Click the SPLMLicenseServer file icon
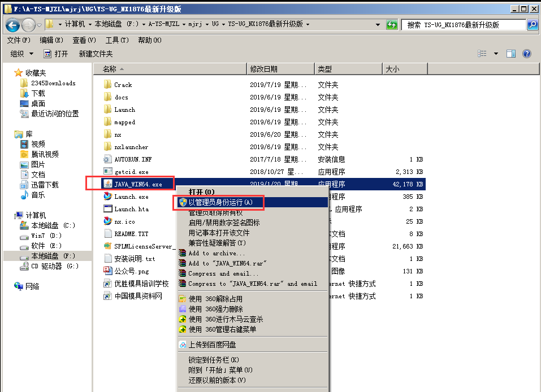The width and height of the screenshot is (541, 392). pyautogui.click(x=108, y=246)
